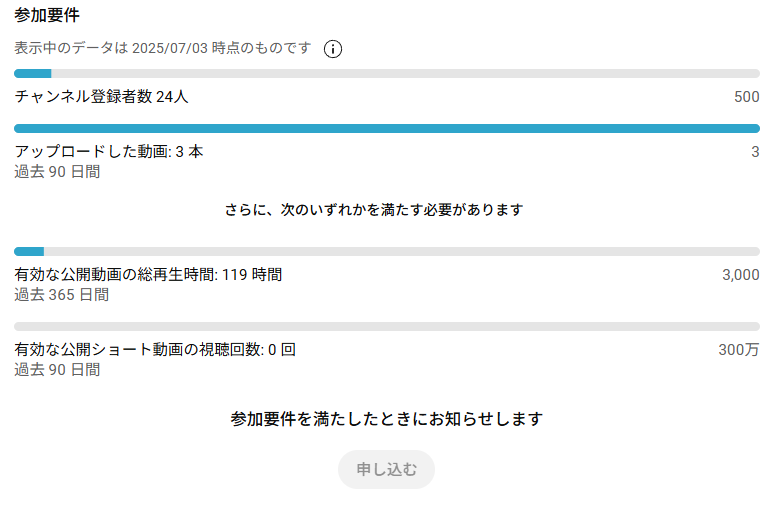Click the disabled 申し込む button
The width and height of the screenshot is (780, 517).
387,469
